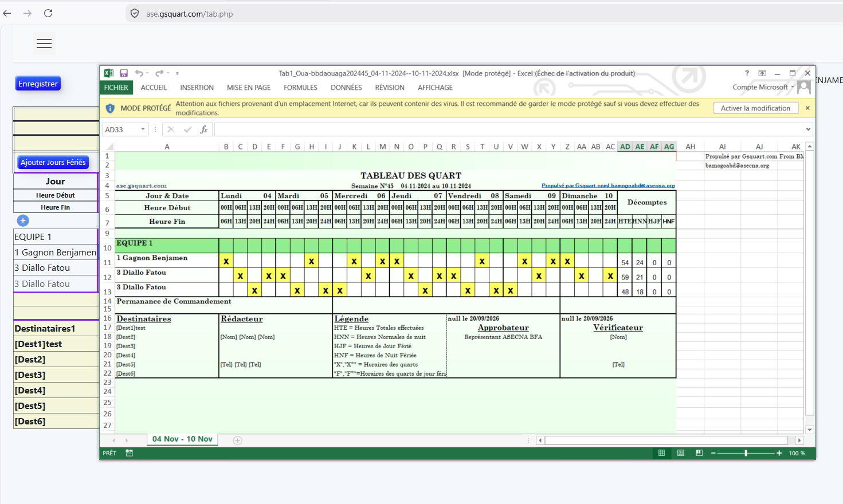Viewport: 843px width, 504px height.
Task: Click the zoom out minus icon
Action: [713, 453]
